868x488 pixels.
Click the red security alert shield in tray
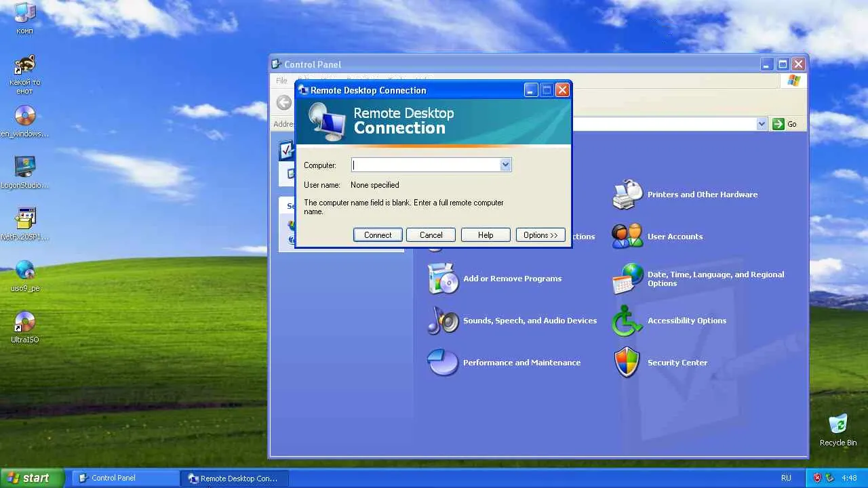point(817,478)
